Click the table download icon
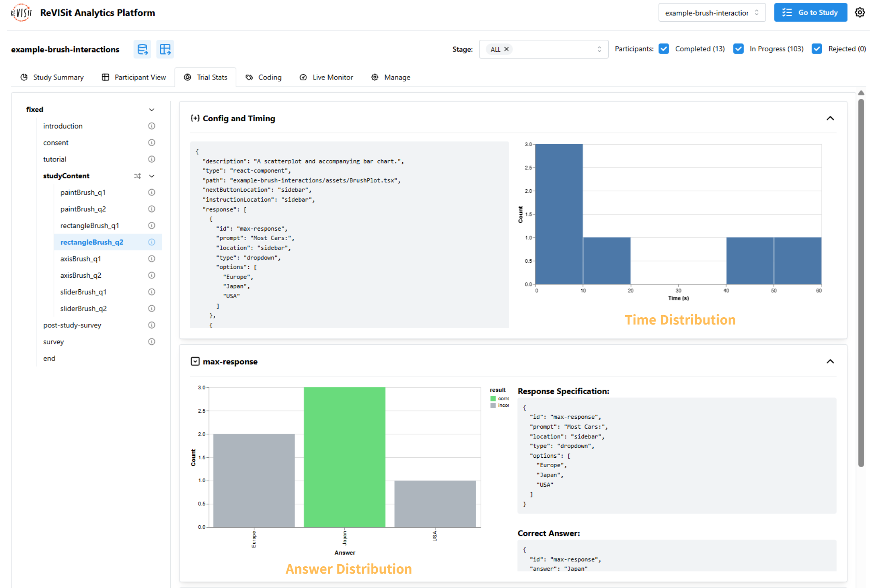878x588 pixels. click(x=165, y=49)
